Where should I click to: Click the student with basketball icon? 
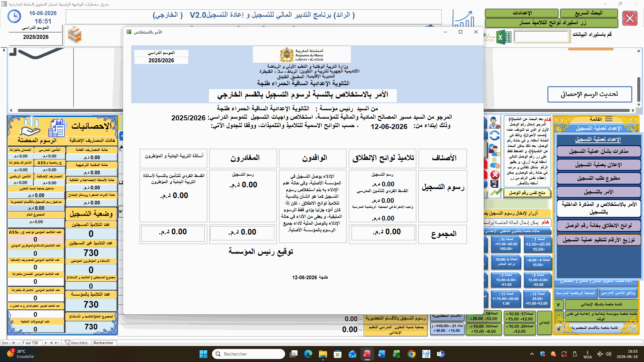pos(494,123)
